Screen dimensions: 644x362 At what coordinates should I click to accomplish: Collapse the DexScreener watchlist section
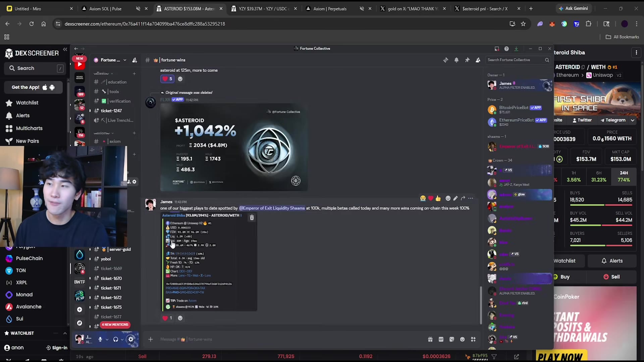click(65, 333)
